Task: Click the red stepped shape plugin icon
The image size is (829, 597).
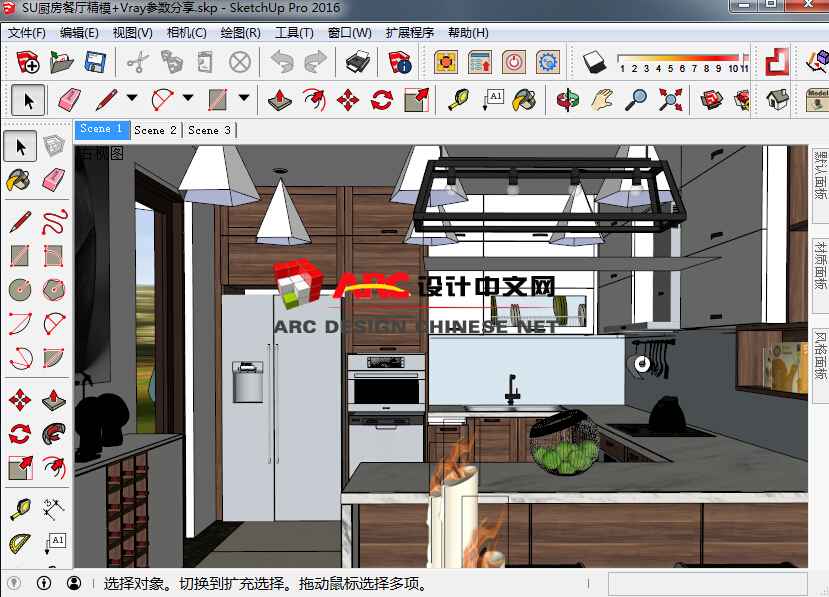Action: click(777, 62)
